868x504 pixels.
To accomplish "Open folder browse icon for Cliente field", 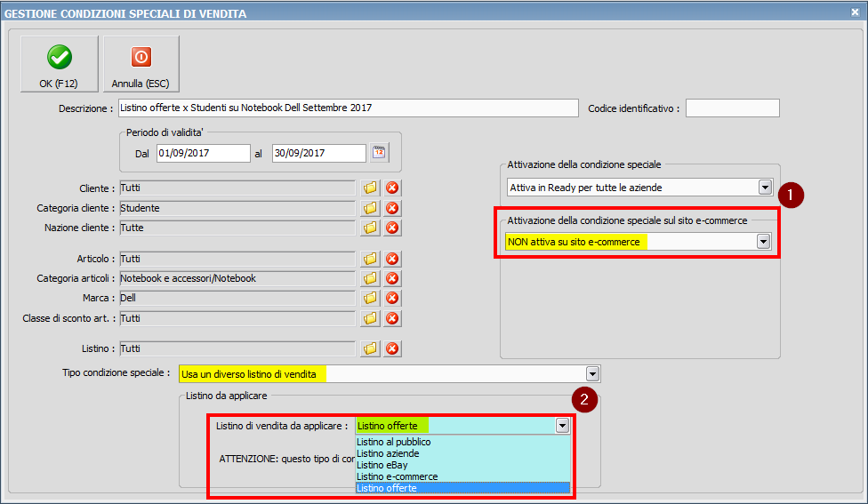I will (370, 188).
